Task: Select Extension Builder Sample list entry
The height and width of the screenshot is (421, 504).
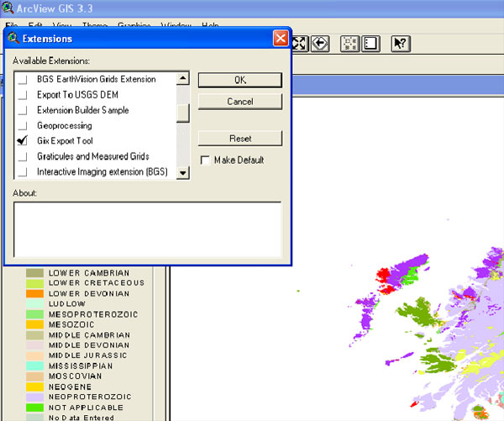Action: coord(83,110)
